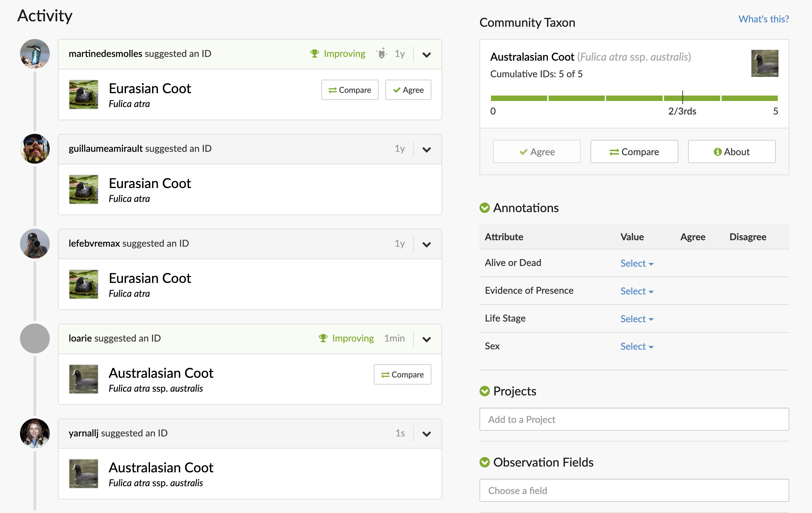
Task: Click Improving trophy icon on loarie's ID
Action: click(x=323, y=338)
